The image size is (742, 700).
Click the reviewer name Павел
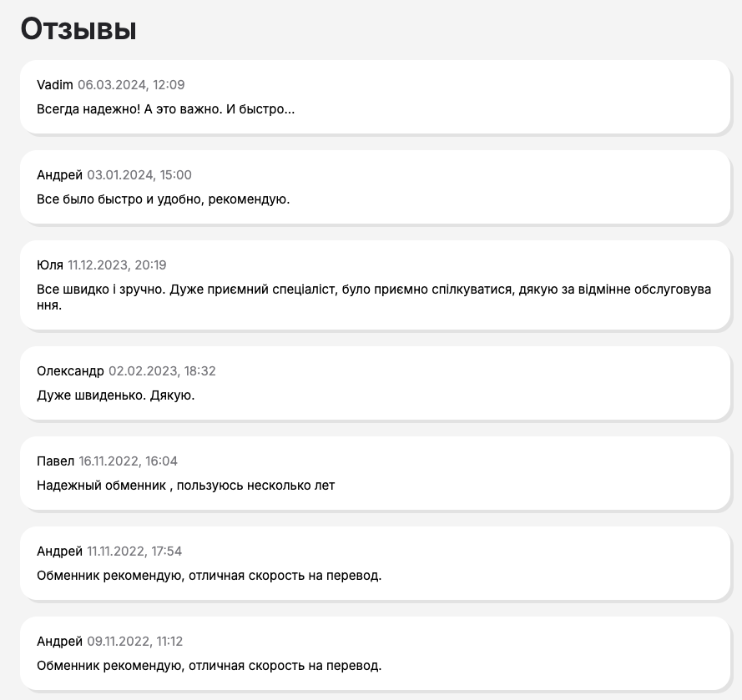coord(56,461)
